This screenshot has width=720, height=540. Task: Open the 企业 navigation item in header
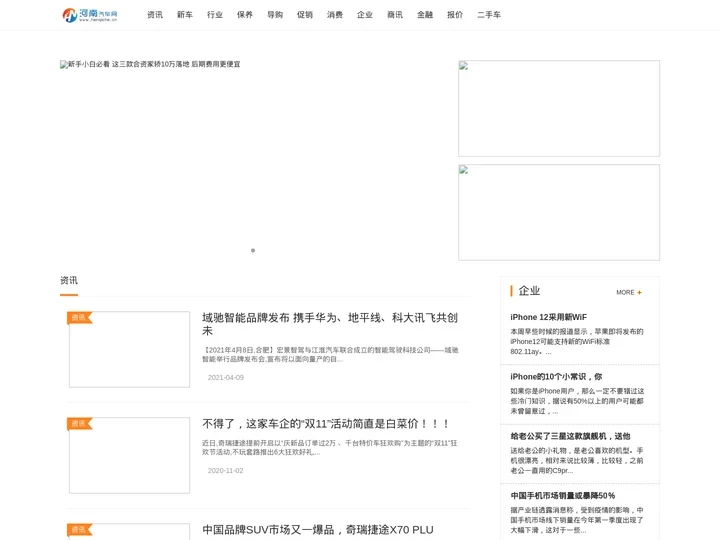[365, 15]
